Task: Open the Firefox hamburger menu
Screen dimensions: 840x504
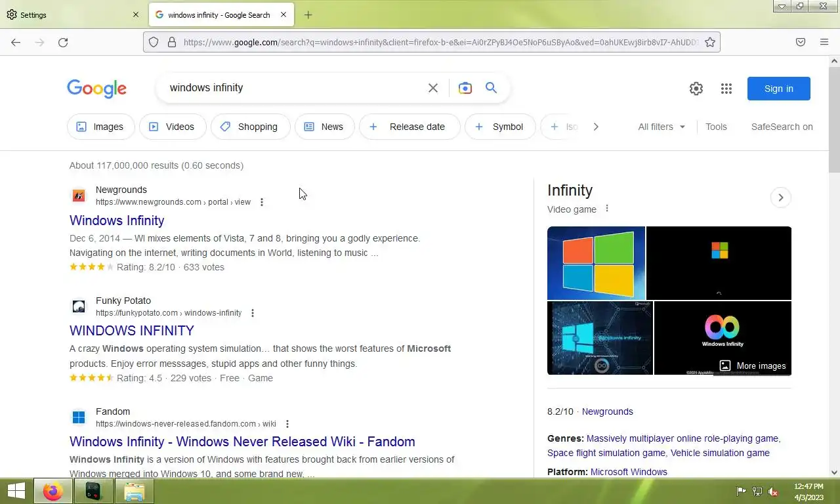Action: click(824, 42)
